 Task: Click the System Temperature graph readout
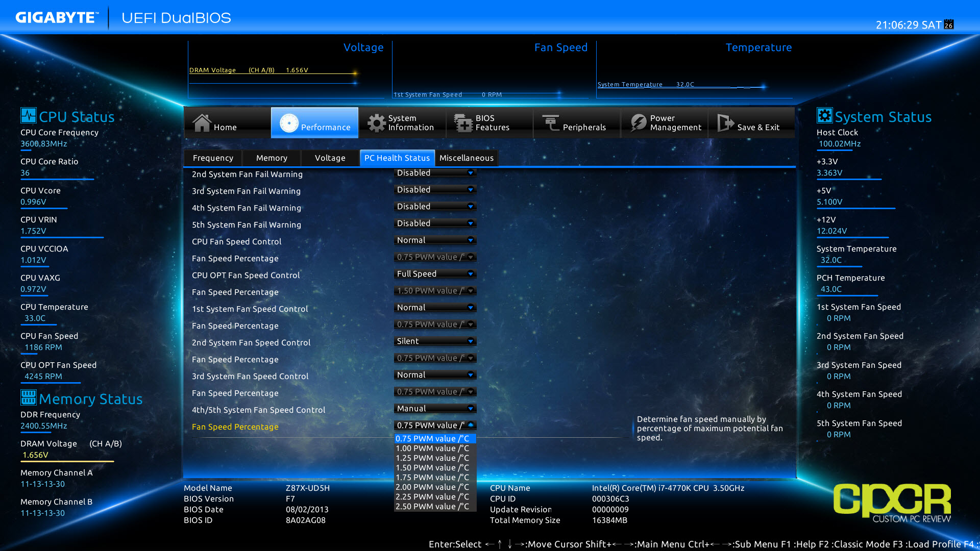pos(646,85)
